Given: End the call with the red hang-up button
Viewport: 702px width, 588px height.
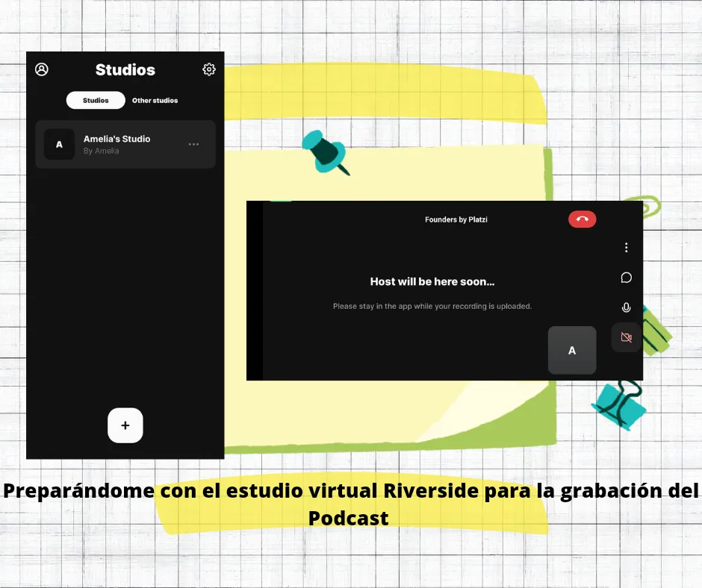Looking at the screenshot, I should pos(582,219).
